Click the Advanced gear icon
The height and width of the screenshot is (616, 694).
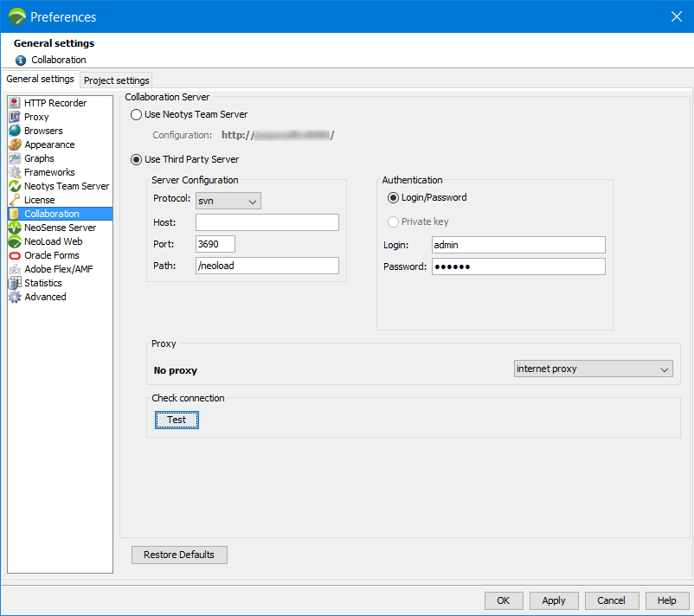click(15, 297)
